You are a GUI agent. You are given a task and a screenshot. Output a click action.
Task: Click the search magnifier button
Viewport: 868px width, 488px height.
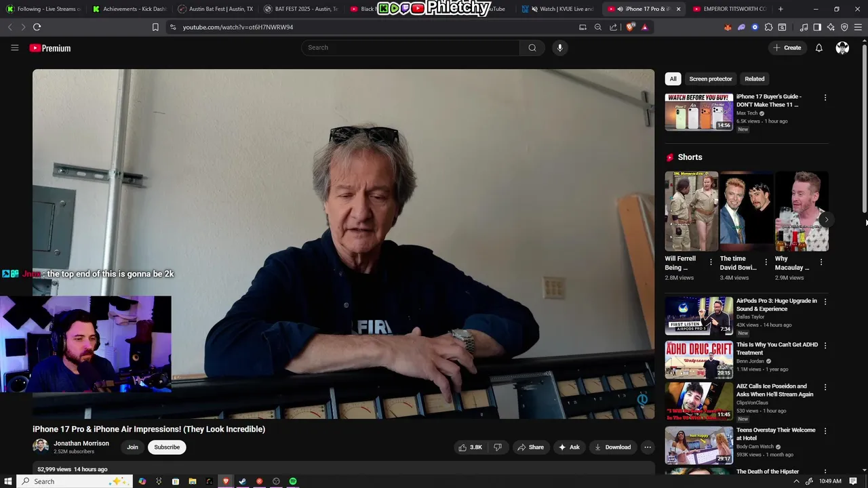pos(532,47)
